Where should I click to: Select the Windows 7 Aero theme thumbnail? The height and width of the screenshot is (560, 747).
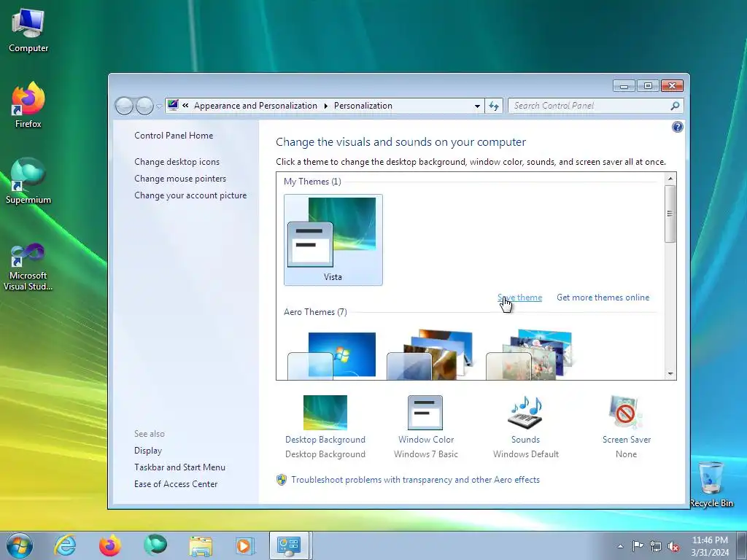pyautogui.click(x=332, y=354)
